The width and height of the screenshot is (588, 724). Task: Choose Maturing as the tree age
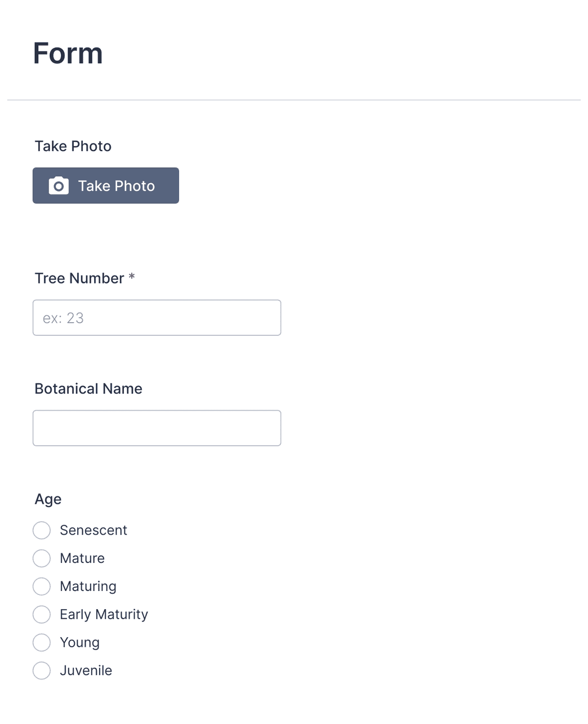(x=42, y=587)
